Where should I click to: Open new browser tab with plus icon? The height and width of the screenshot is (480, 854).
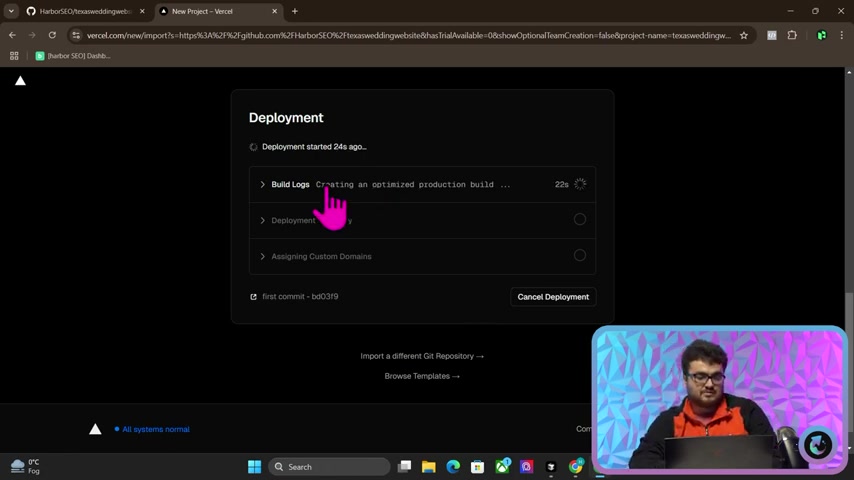tap(294, 11)
